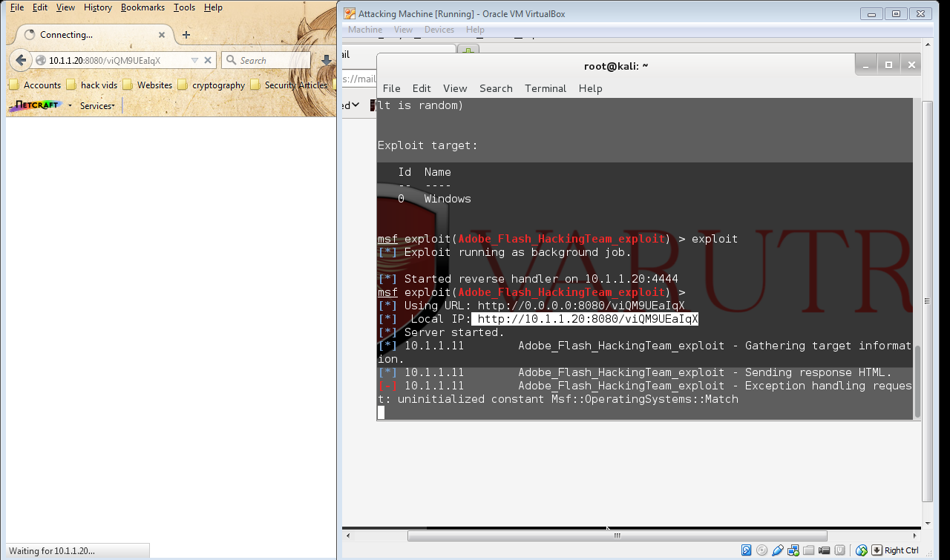Screen dimensions: 950x560
Task: Open Firefox Edit menu
Action: (40, 7)
